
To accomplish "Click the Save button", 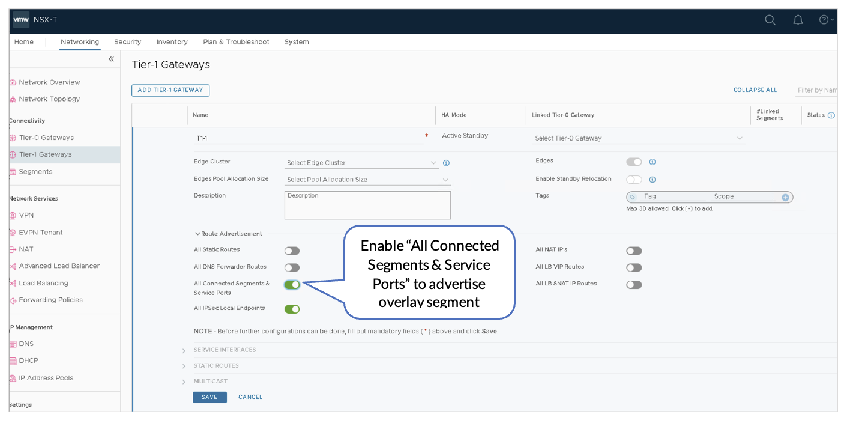I will pyautogui.click(x=209, y=397).
